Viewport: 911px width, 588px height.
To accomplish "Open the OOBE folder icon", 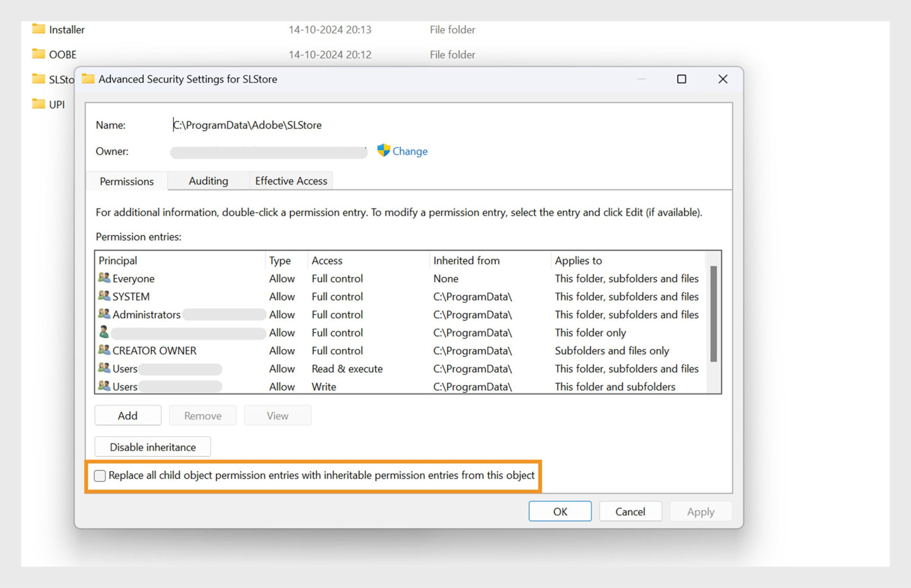I will (38, 54).
